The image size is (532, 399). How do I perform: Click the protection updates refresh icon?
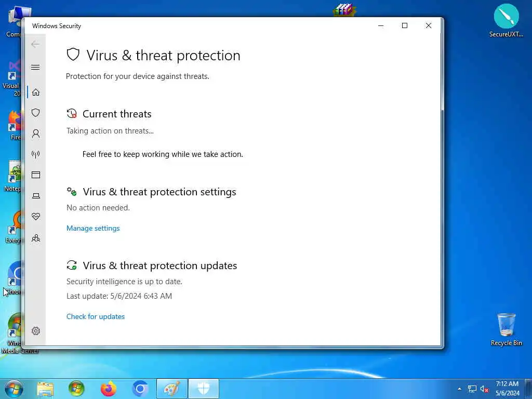coord(72,265)
